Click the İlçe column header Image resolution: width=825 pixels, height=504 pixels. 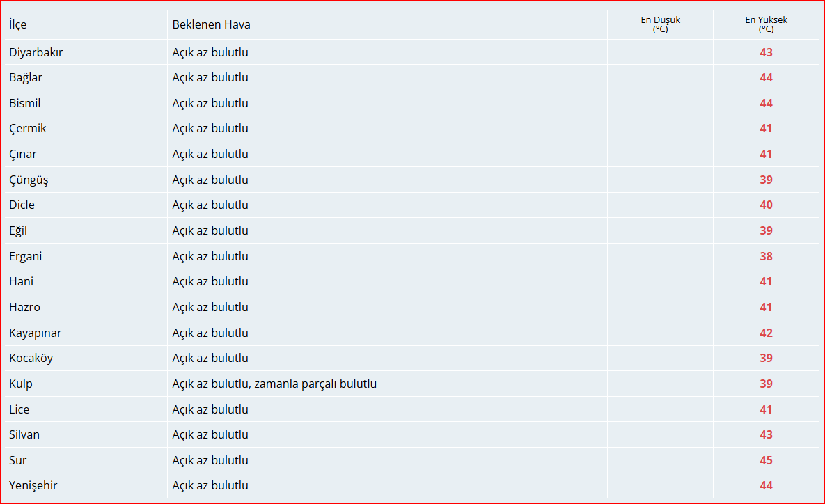pos(18,24)
